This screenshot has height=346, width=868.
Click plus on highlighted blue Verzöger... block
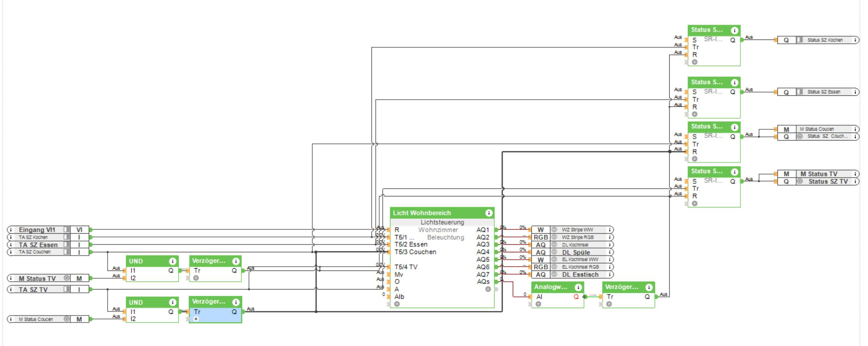(x=196, y=319)
